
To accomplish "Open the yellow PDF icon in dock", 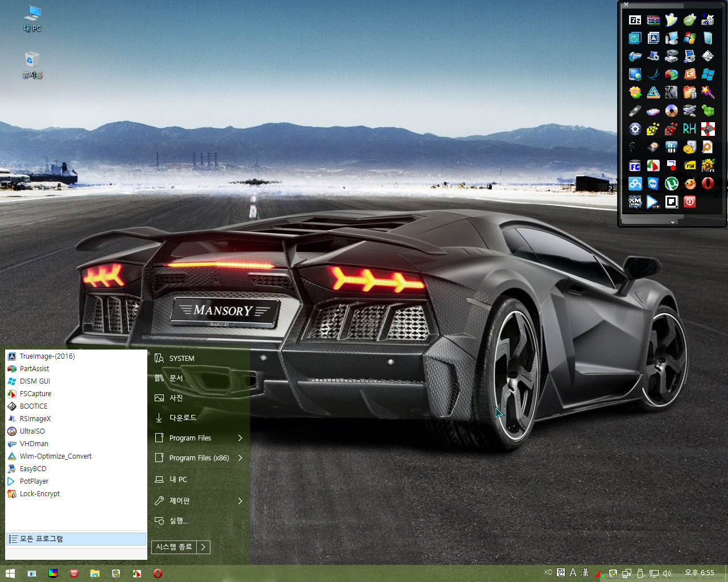I will [690, 165].
